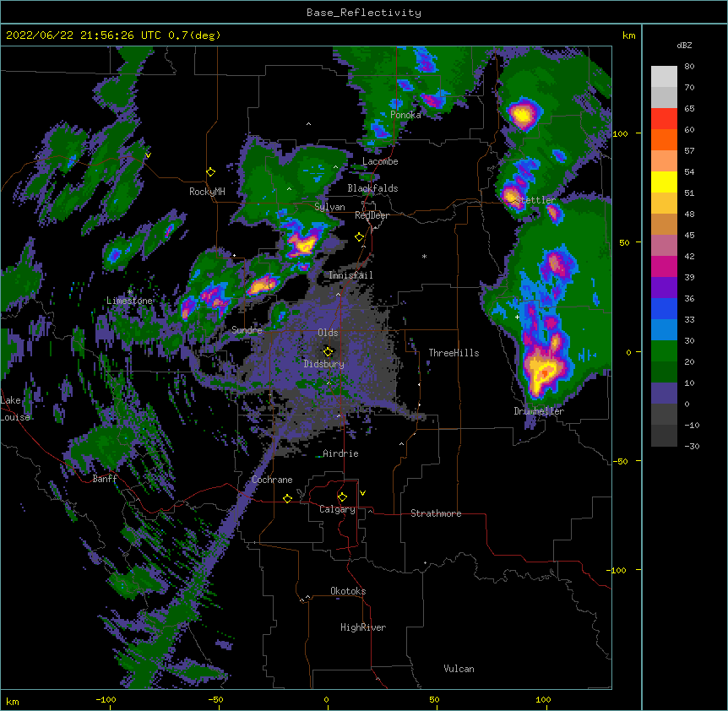The height and width of the screenshot is (711, 728).
Task: Click the RedDeer city label
Action: (372, 215)
